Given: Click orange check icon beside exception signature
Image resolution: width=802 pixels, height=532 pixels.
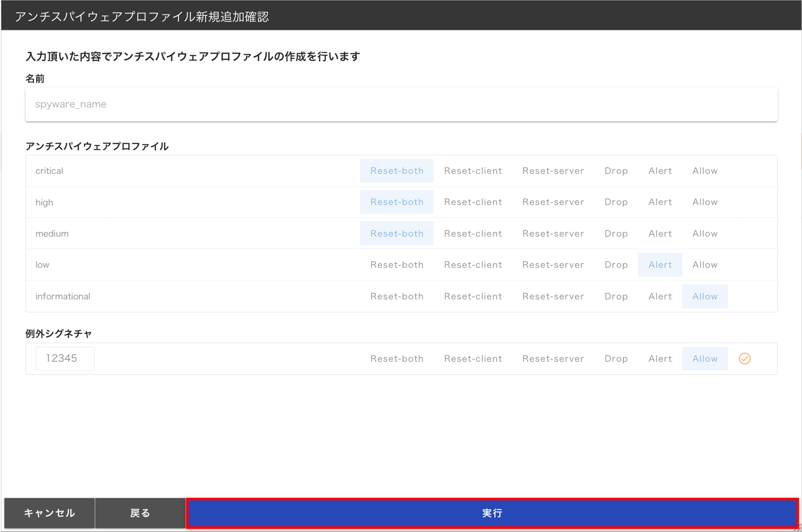Looking at the screenshot, I should click(x=744, y=359).
